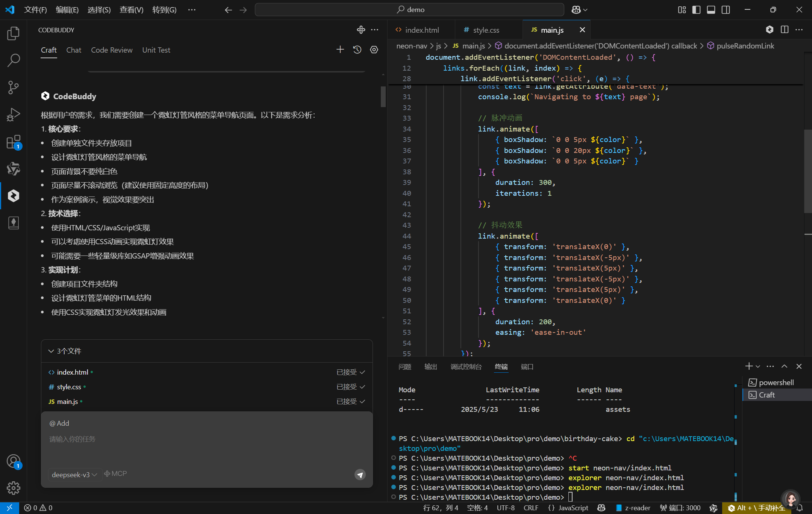
Task: Split the editor to the right
Action: click(x=784, y=30)
